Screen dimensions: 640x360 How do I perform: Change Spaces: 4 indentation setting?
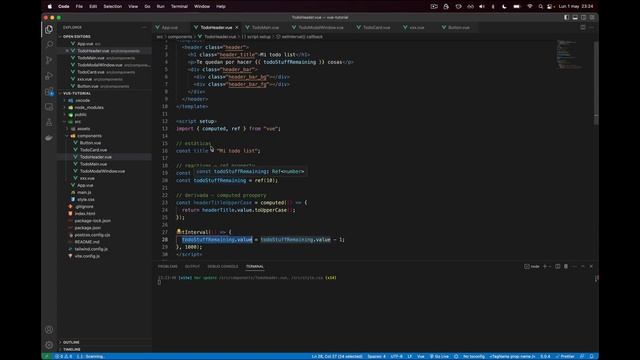pos(376,356)
